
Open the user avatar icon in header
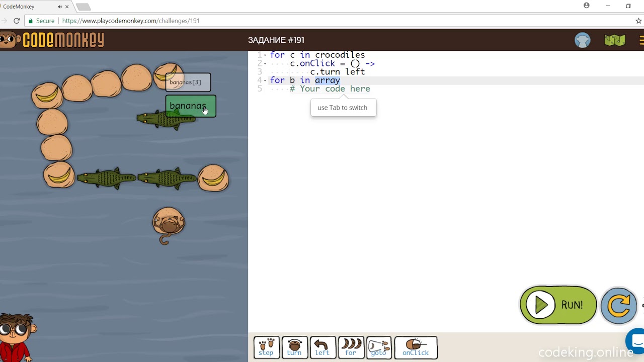pos(583,40)
